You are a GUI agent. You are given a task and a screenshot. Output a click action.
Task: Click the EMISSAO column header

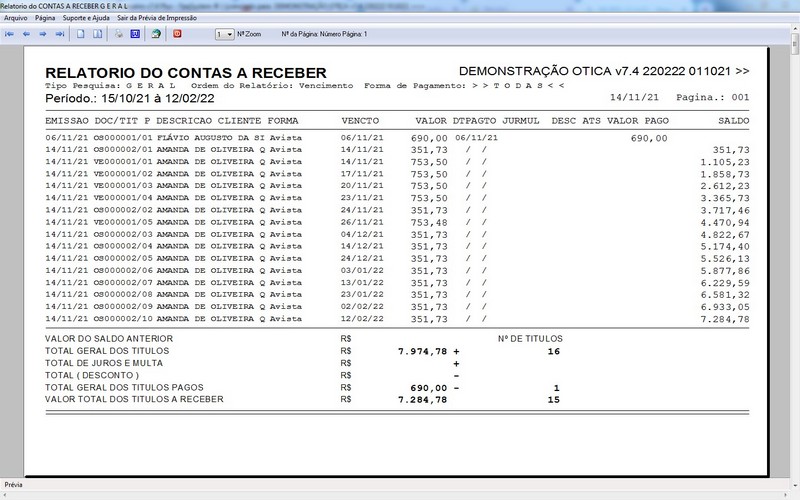(66, 121)
